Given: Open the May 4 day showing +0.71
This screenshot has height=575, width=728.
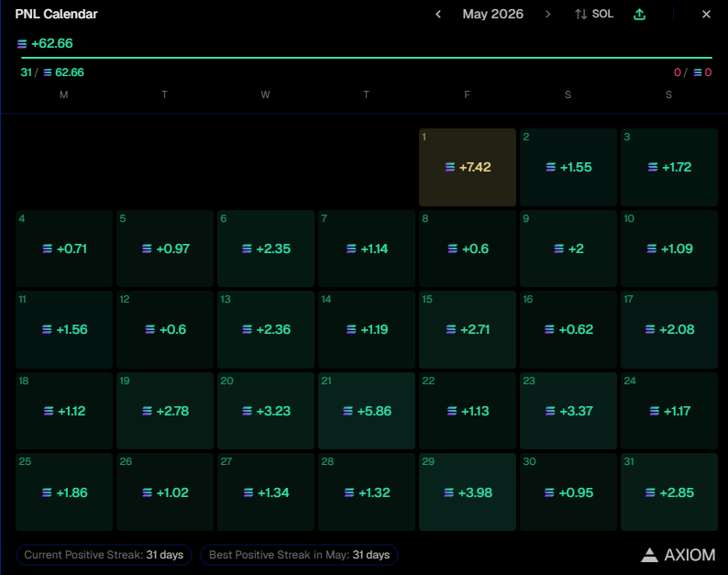Looking at the screenshot, I should pyautogui.click(x=64, y=249).
